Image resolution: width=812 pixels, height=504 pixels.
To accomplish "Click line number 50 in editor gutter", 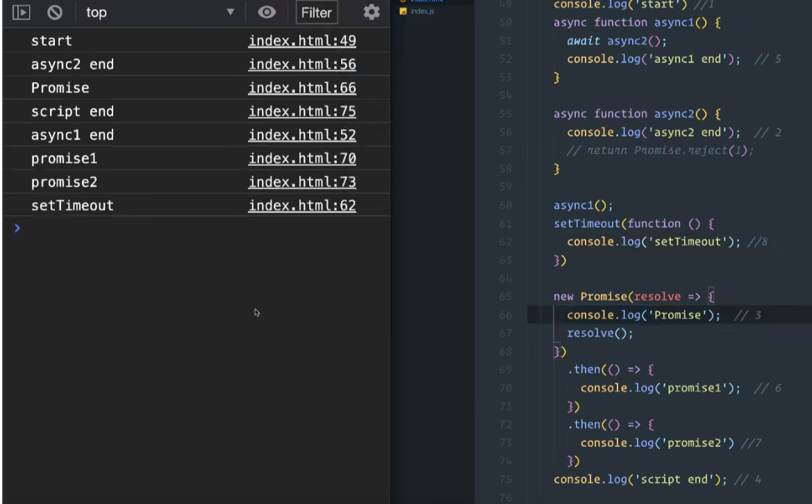I will 506,23.
